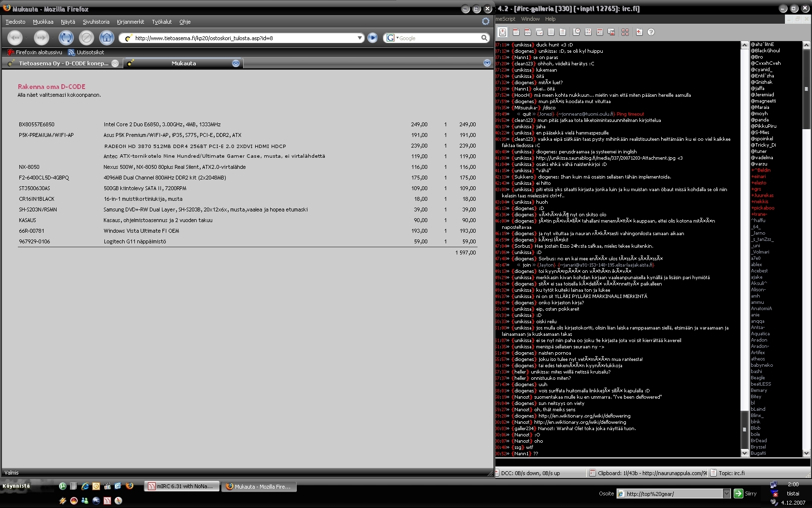Open the Kirjanmerkit menu
The height and width of the screenshot is (508, 812).
(130, 22)
